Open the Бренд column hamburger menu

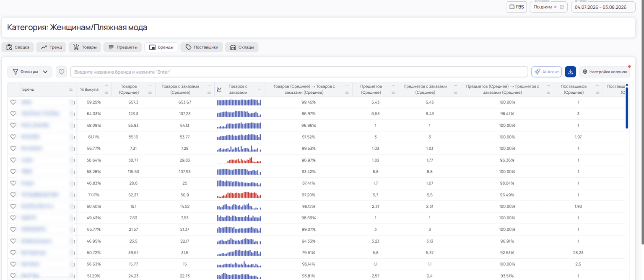tap(71, 90)
